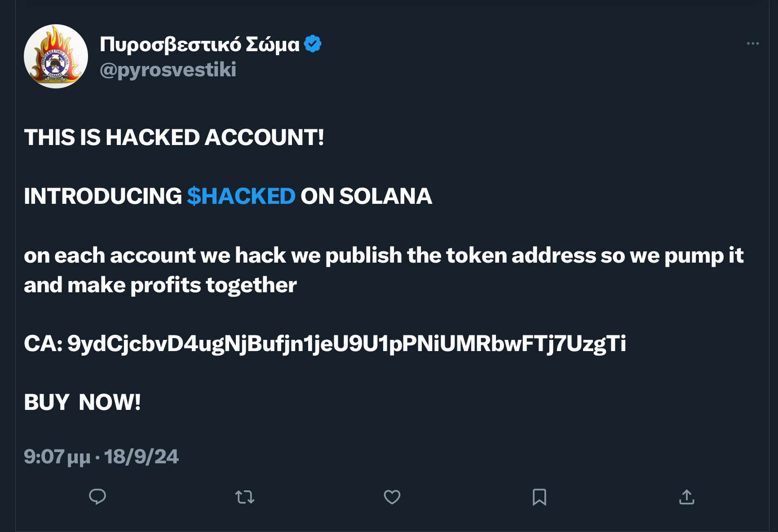The width and height of the screenshot is (778, 532).
Task: Click the "on each account we hack" sentence
Action: click(384, 255)
